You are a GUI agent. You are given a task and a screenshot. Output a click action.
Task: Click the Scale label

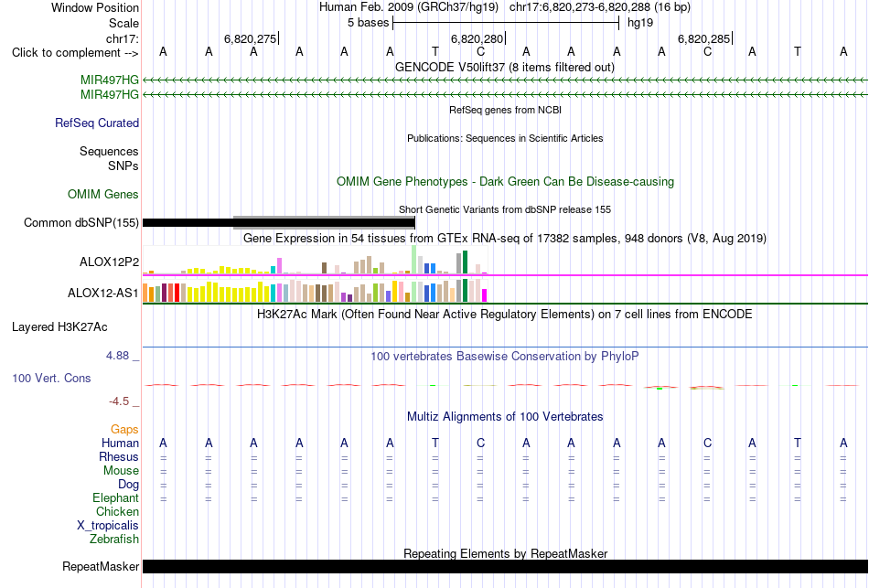pyautogui.click(x=124, y=23)
